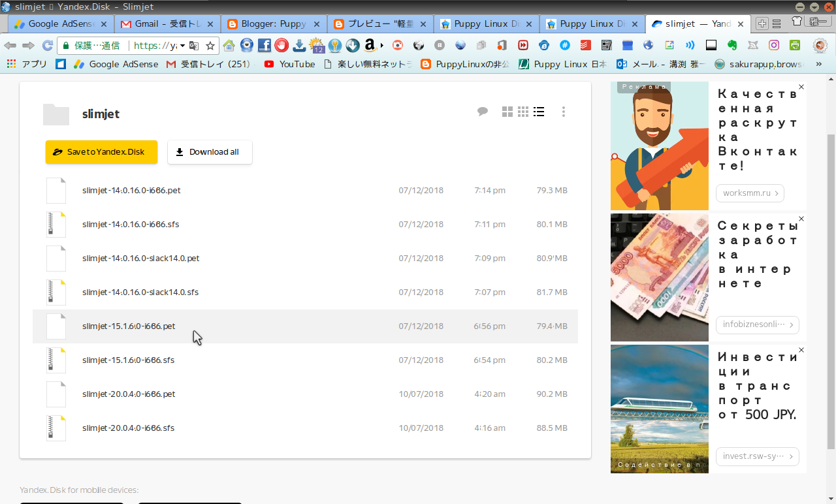Open the 受信トレイ (251) bookmark
This screenshot has width=836, height=504.
click(208, 64)
